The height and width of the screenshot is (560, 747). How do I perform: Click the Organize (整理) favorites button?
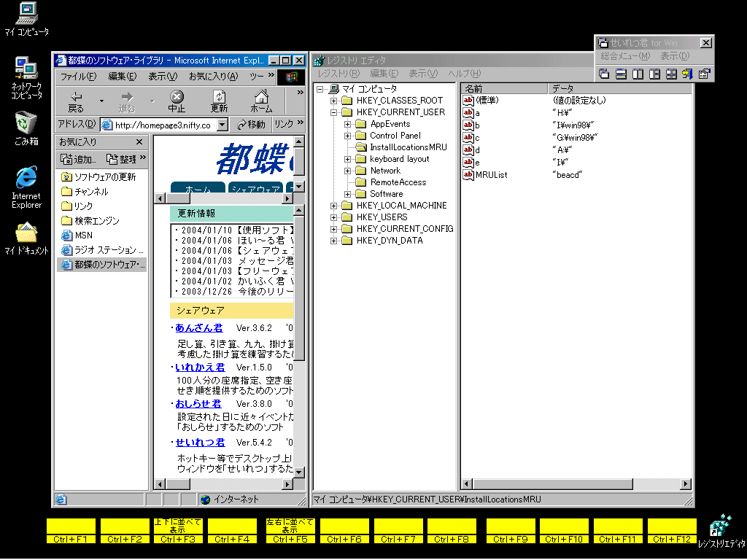pos(121,158)
